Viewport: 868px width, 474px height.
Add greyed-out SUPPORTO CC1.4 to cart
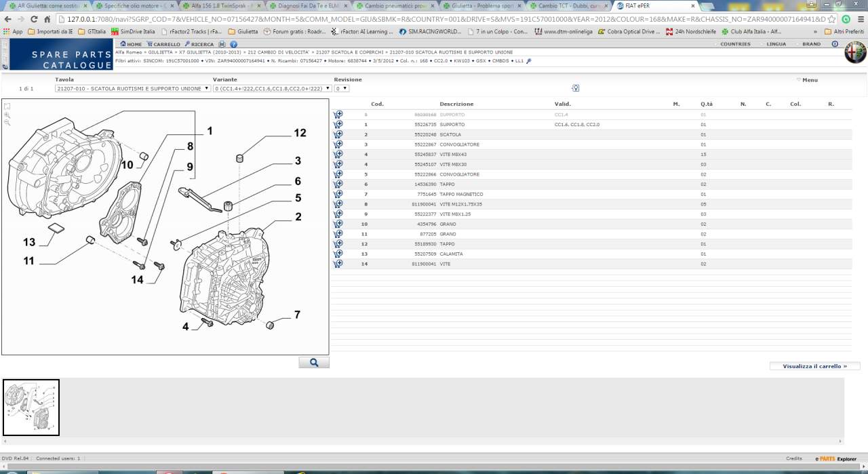pos(338,115)
